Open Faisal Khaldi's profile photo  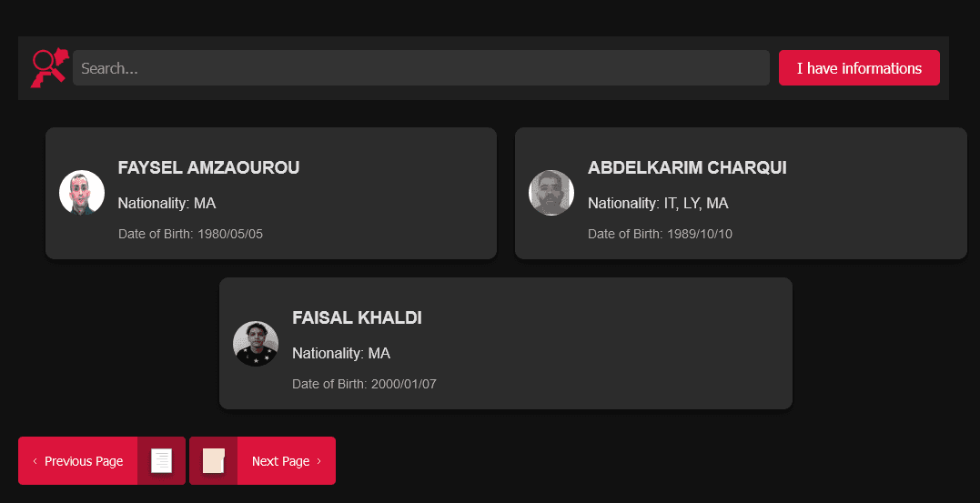(x=256, y=343)
